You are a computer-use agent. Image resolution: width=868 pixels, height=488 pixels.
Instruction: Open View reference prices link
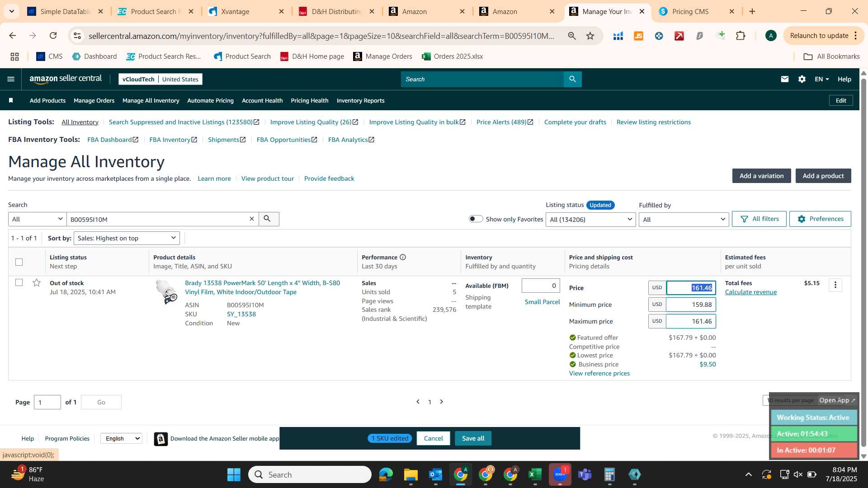599,373
